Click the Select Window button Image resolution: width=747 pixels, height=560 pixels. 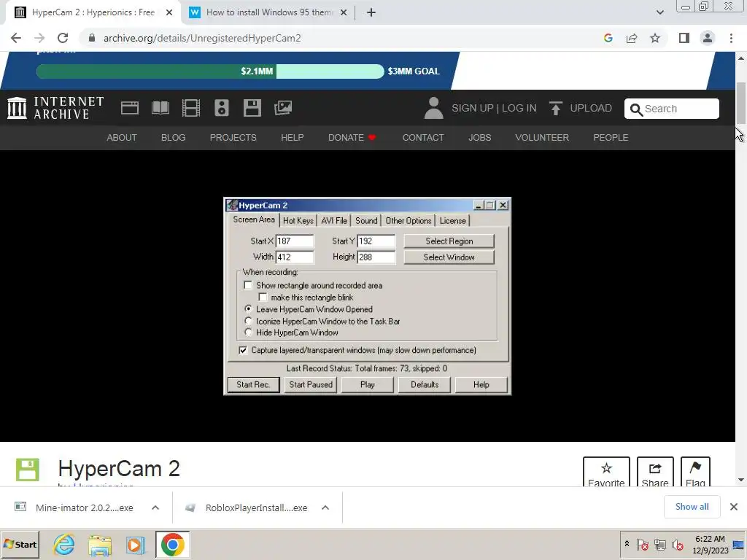point(449,257)
